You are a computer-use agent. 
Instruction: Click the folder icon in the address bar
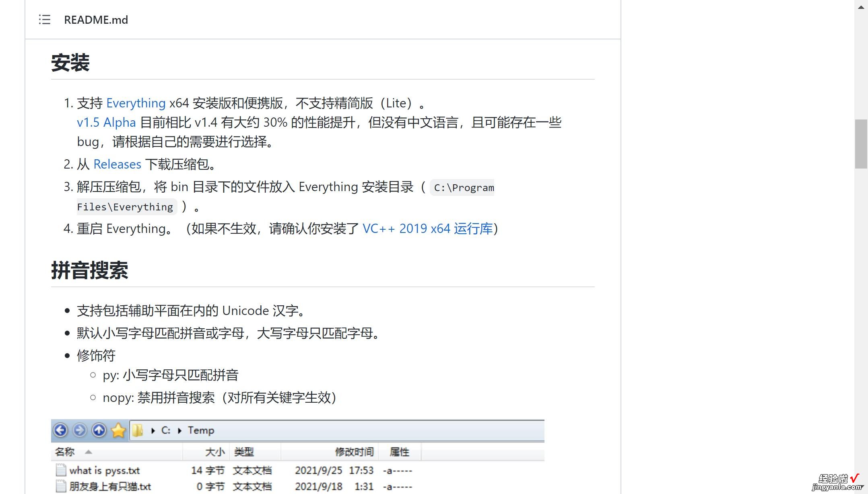point(138,430)
